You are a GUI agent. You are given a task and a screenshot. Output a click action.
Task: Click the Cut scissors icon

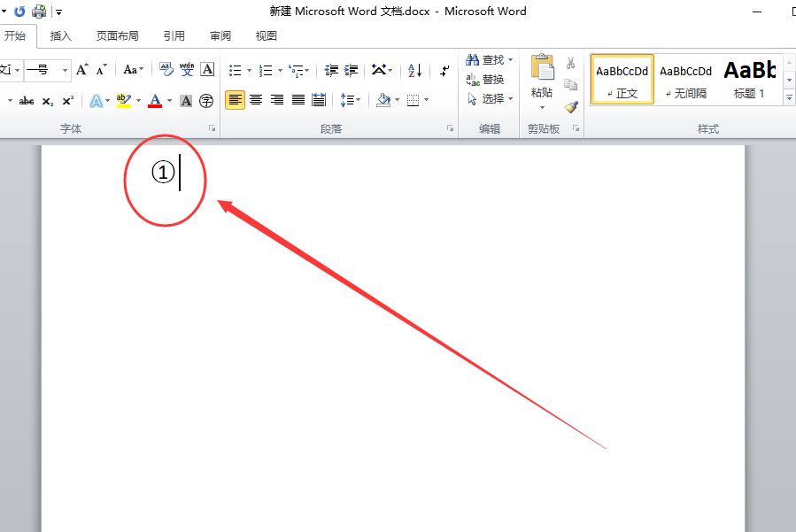tap(570, 63)
